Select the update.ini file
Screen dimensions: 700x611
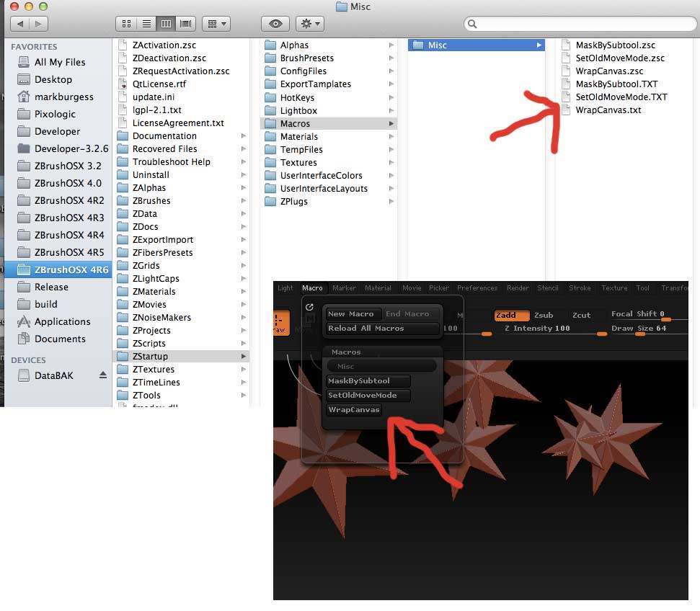pos(153,97)
